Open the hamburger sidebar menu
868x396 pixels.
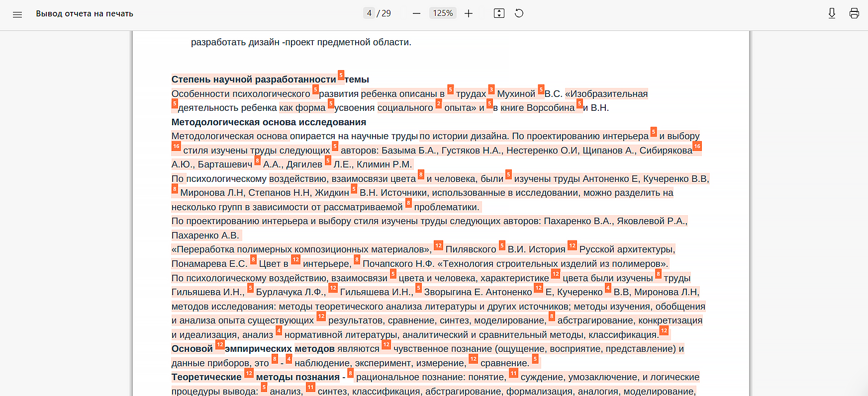coord(17,14)
